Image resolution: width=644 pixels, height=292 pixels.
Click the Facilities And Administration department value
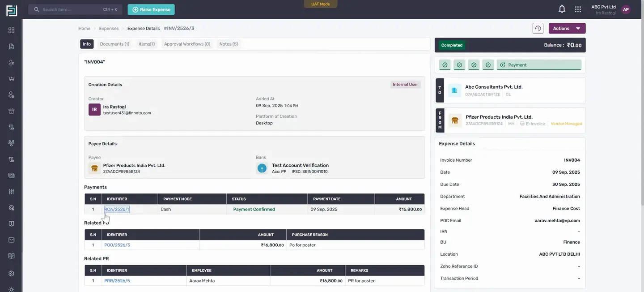[550, 196]
